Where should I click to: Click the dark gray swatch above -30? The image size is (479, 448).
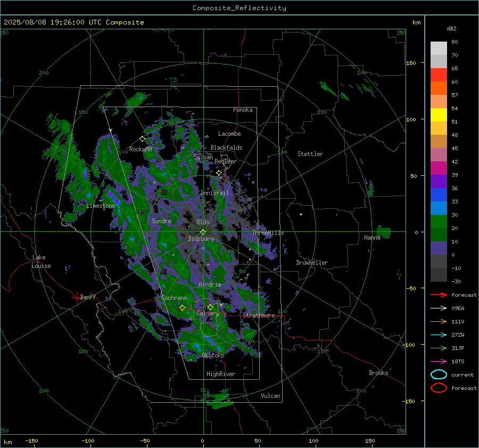point(439,275)
